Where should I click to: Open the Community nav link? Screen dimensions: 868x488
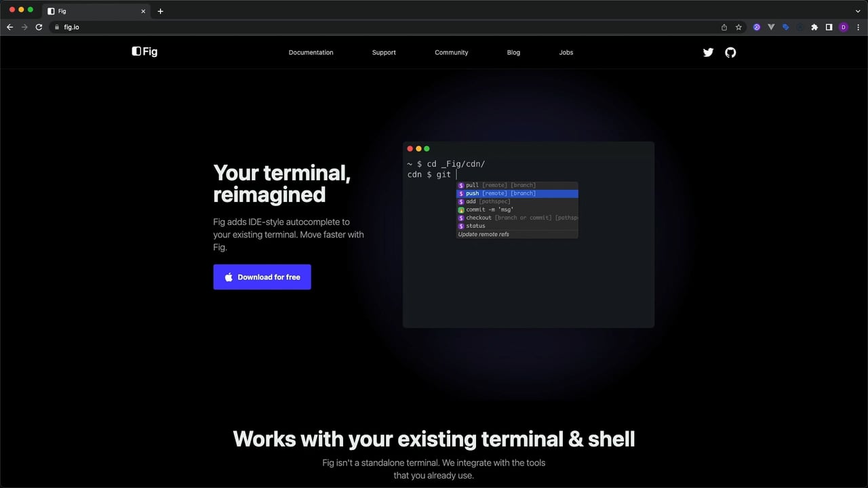click(452, 52)
